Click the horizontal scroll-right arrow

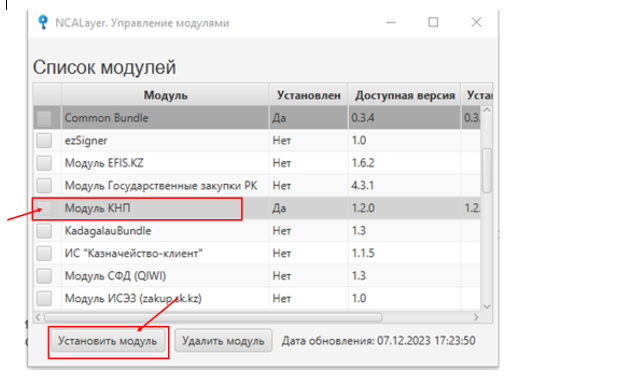pyautogui.click(x=476, y=317)
